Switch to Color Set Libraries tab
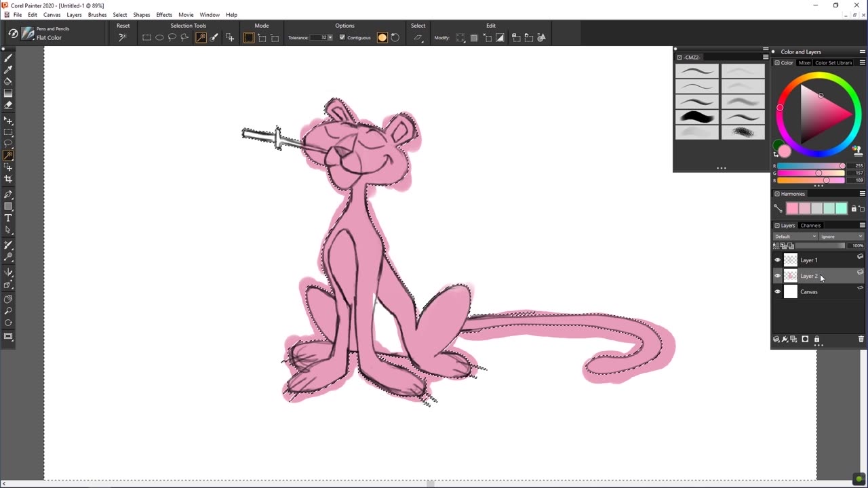868x488 pixels. pyautogui.click(x=833, y=62)
